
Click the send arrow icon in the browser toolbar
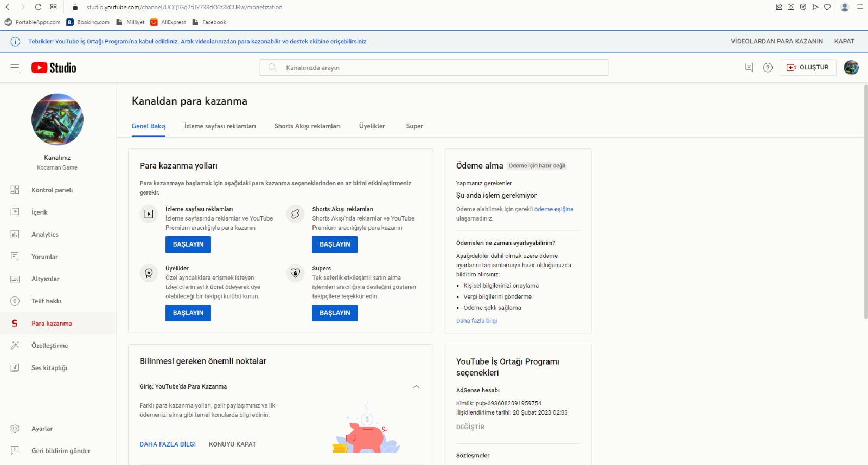(815, 7)
